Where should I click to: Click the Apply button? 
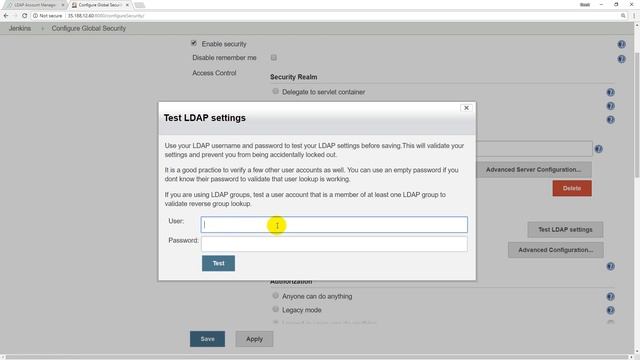pos(254,339)
